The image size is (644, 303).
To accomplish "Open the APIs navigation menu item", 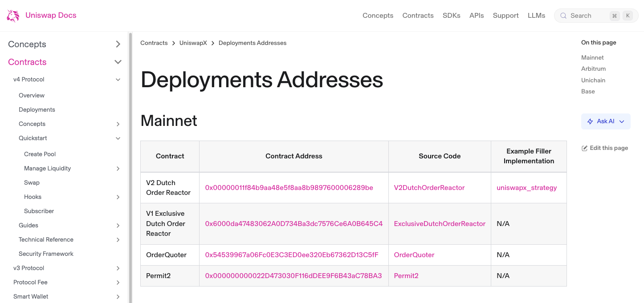I will pyautogui.click(x=477, y=15).
